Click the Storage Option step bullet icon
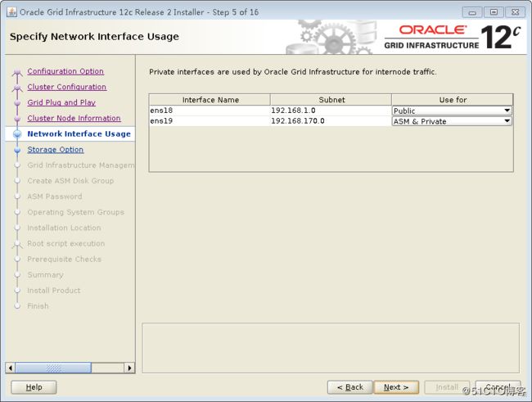 point(17,150)
